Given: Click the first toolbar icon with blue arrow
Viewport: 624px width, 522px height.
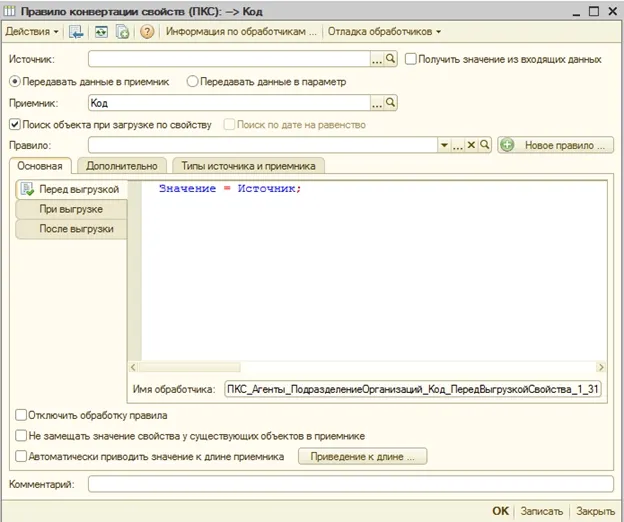Looking at the screenshot, I should [x=76, y=32].
